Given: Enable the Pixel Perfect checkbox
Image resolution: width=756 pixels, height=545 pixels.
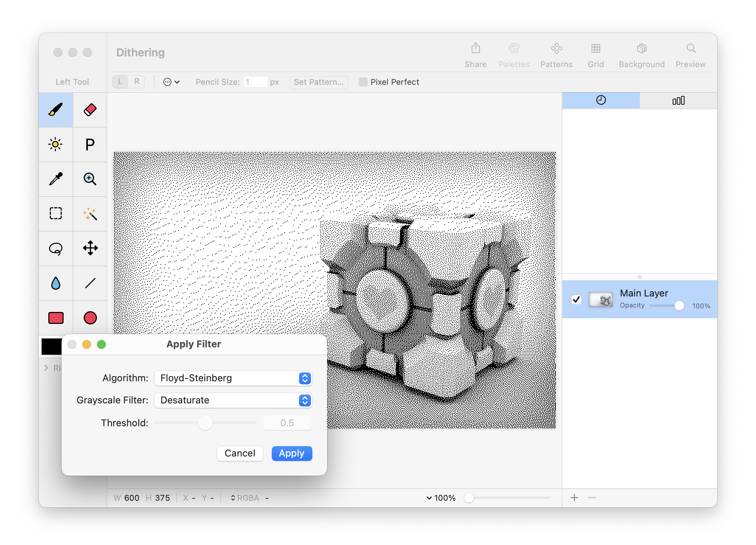Looking at the screenshot, I should tap(363, 82).
